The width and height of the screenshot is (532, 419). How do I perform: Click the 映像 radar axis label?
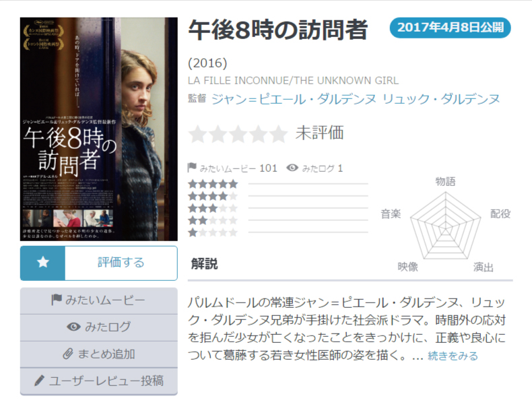[x=408, y=267]
